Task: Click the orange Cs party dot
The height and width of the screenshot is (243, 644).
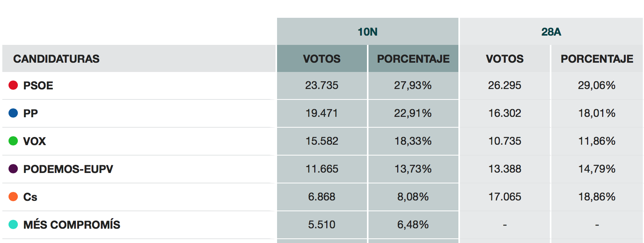Action: click(13, 197)
